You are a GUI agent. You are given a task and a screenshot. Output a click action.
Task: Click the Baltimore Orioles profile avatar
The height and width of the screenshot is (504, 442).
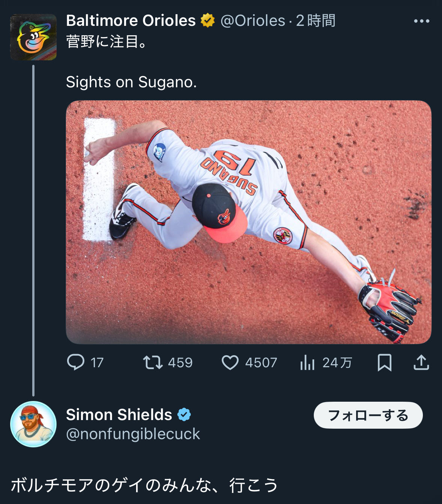(33, 37)
